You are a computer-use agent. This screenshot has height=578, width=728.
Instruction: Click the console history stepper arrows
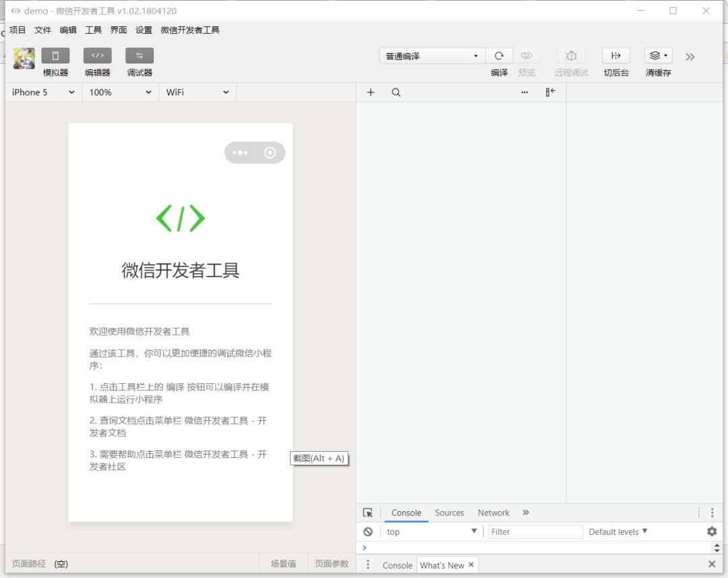click(x=717, y=548)
